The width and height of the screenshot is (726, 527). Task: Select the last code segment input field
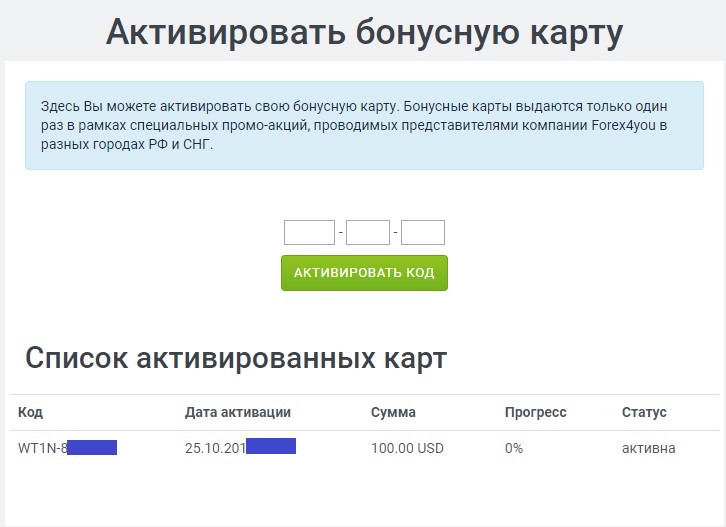coord(422,233)
